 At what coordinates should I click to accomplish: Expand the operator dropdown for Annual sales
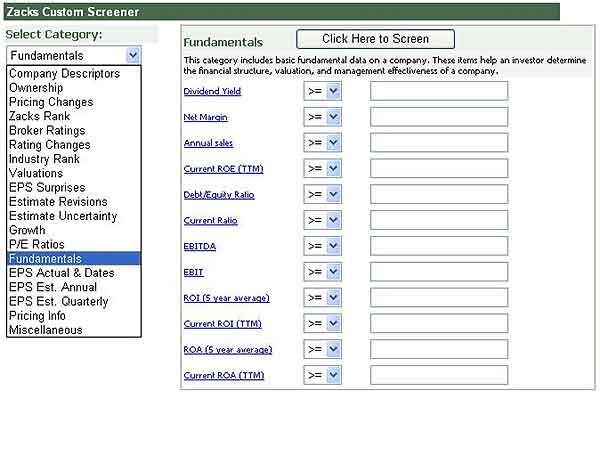323,142
